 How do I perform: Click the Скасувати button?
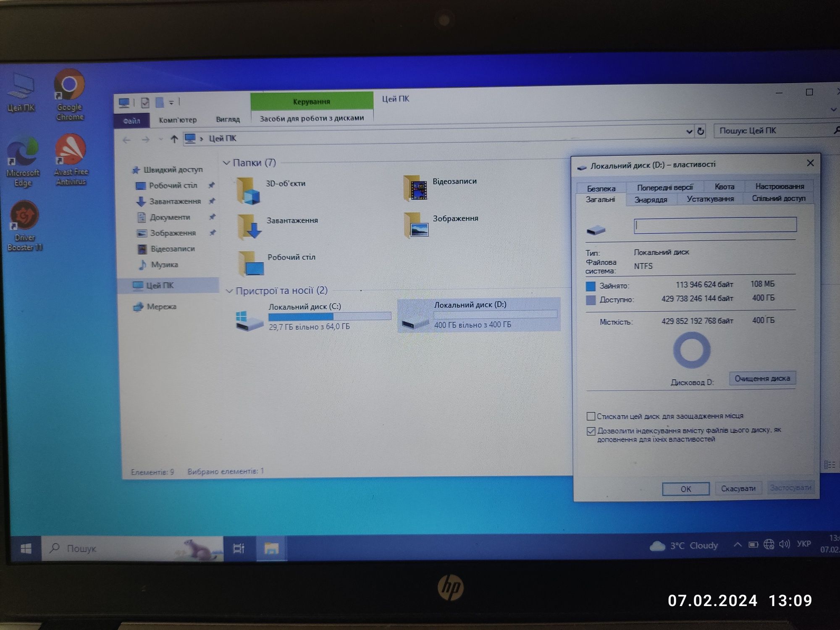738,488
